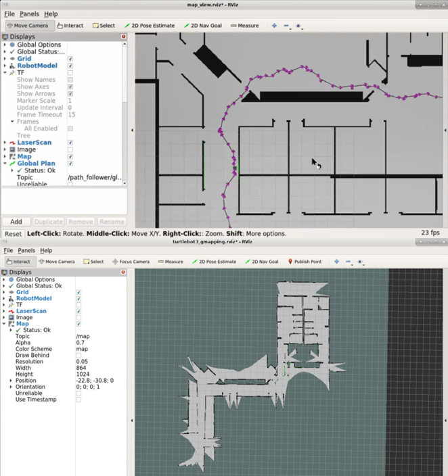Expand Position property in gmapping Map
Screen dimensions: 448x476
tap(11, 381)
